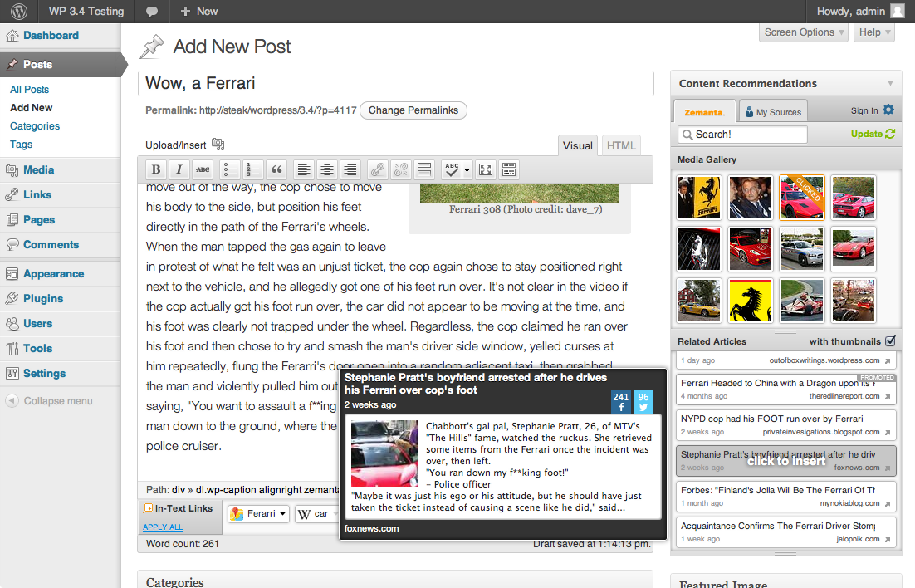This screenshot has height=588, width=915.
Task: Insert Ferrari logo flag gallery thumbnail
Action: click(x=699, y=198)
